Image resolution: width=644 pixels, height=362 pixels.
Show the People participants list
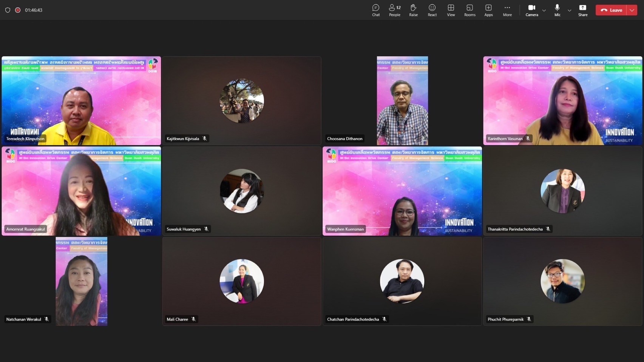click(x=394, y=10)
